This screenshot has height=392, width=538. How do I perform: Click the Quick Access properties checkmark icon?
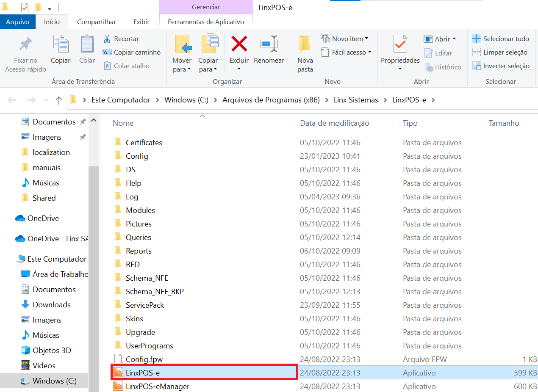coord(25,8)
